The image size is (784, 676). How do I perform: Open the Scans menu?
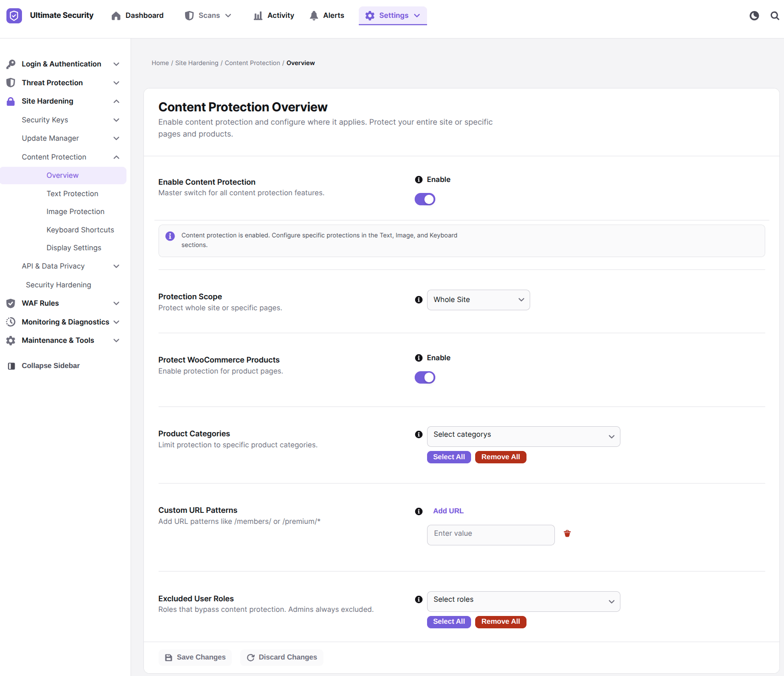[208, 16]
